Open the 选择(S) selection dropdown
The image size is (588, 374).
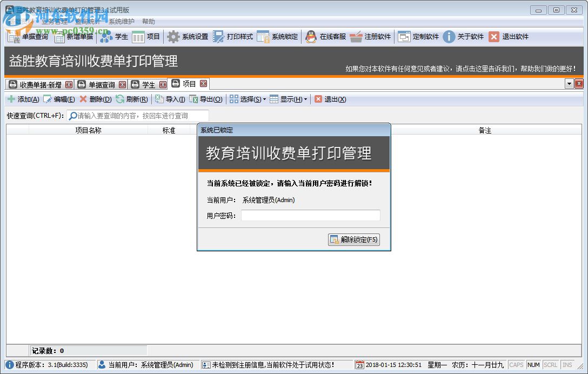[249, 99]
